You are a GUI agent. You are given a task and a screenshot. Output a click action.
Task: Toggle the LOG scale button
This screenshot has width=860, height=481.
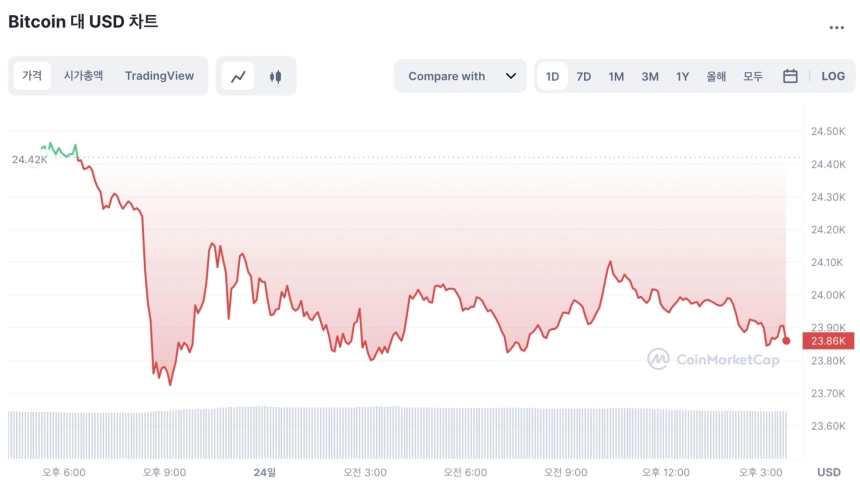[833, 76]
